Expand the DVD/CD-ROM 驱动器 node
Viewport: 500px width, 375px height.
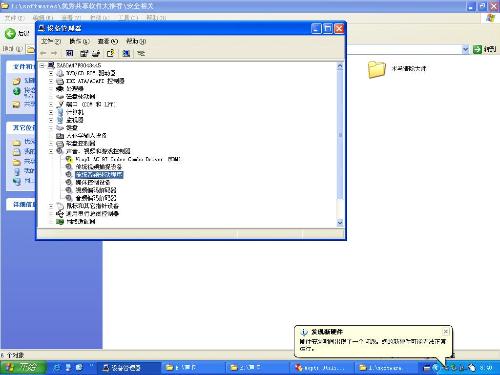[51, 73]
